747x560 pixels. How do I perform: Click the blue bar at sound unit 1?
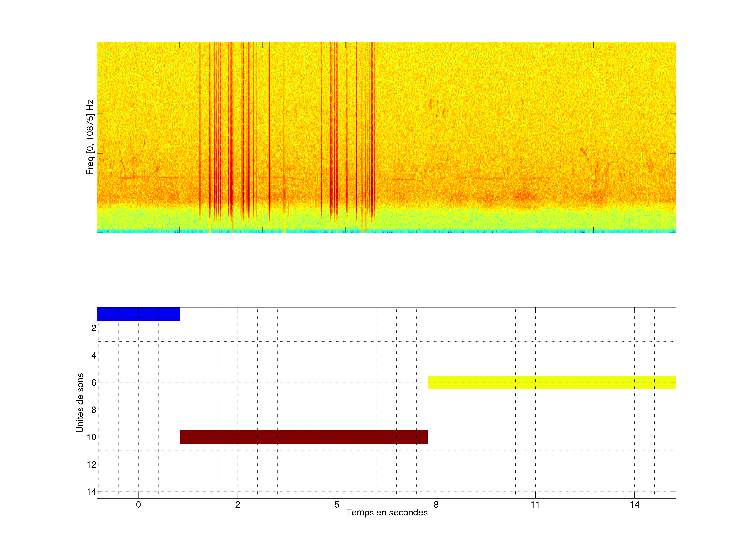pyautogui.click(x=138, y=314)
